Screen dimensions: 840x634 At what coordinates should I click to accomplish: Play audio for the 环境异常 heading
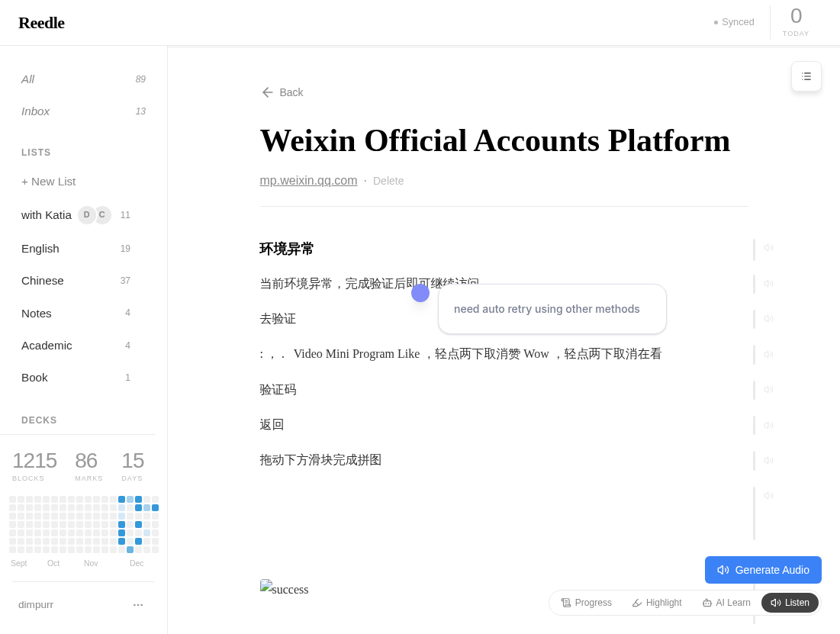pyautogui.click(x=768, y=248)
